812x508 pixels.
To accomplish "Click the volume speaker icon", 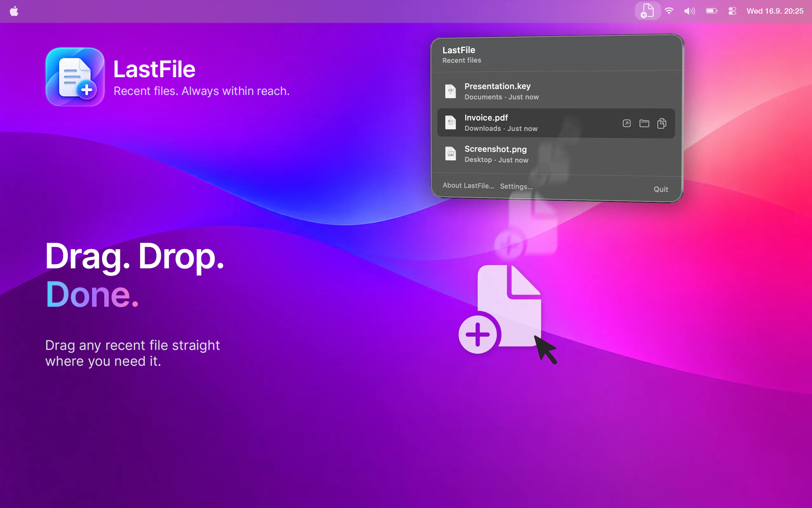I will (x=690, y=11).
